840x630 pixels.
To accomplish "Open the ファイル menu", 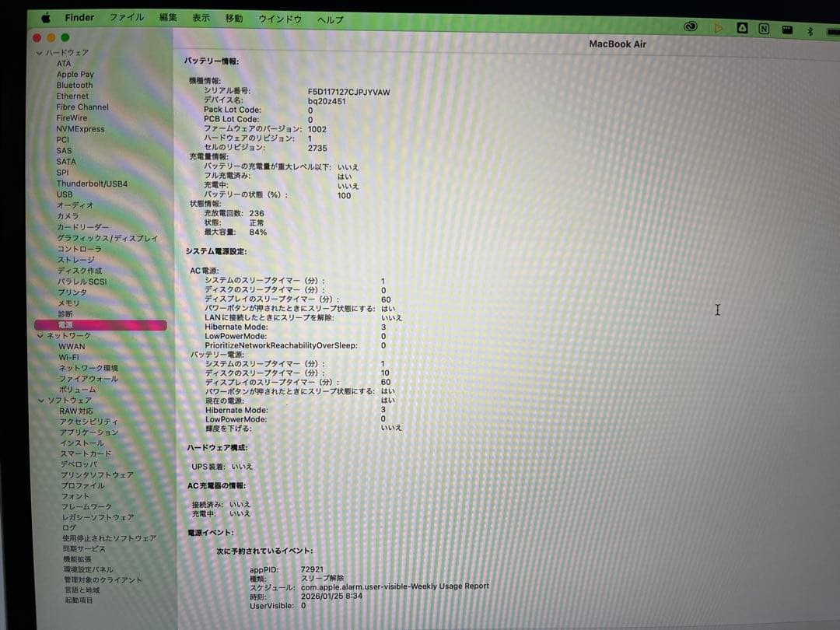I will point(127,17).
